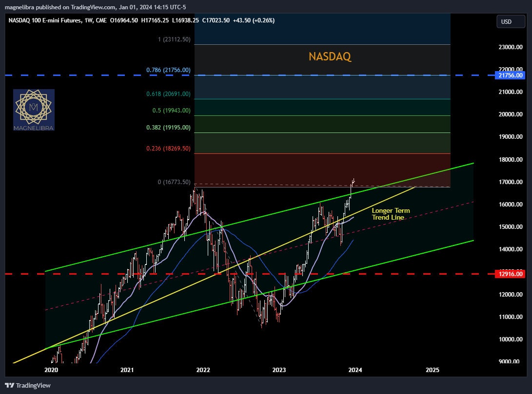Click the 12000.00 price axis value
The image size is (532, 394).
click(511, 294)
